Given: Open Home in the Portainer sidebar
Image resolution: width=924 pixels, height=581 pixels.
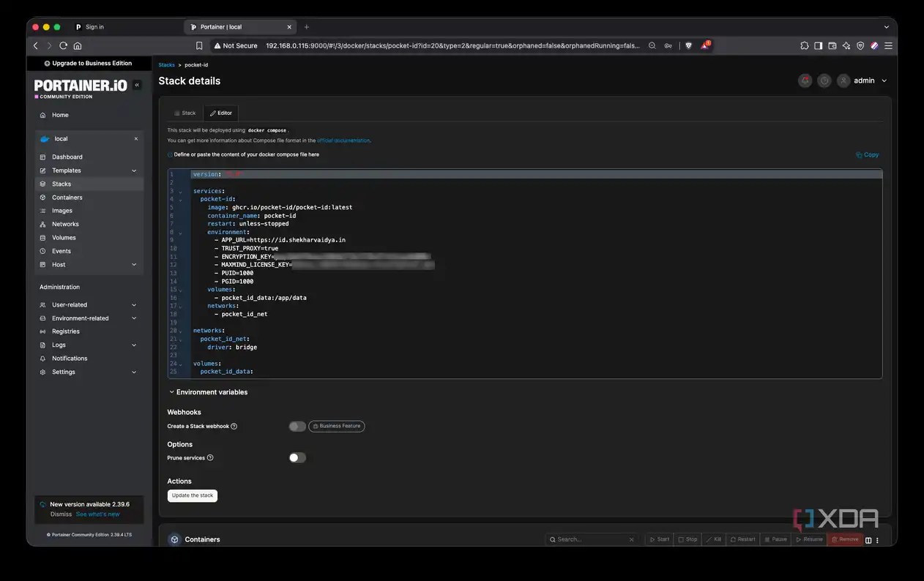Looking at the screenshot, I should pyautogui.click(x=60, y=115).
